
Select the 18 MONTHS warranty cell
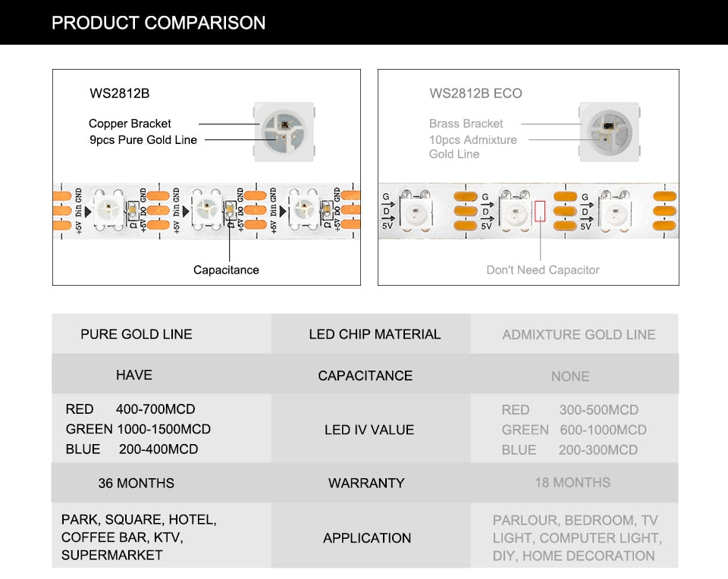[x=573, y=482]
